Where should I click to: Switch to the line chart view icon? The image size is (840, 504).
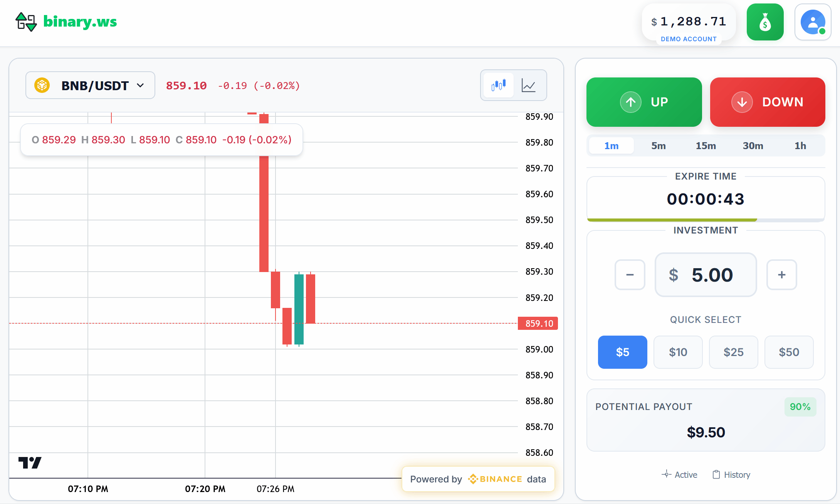coord(529,85)
